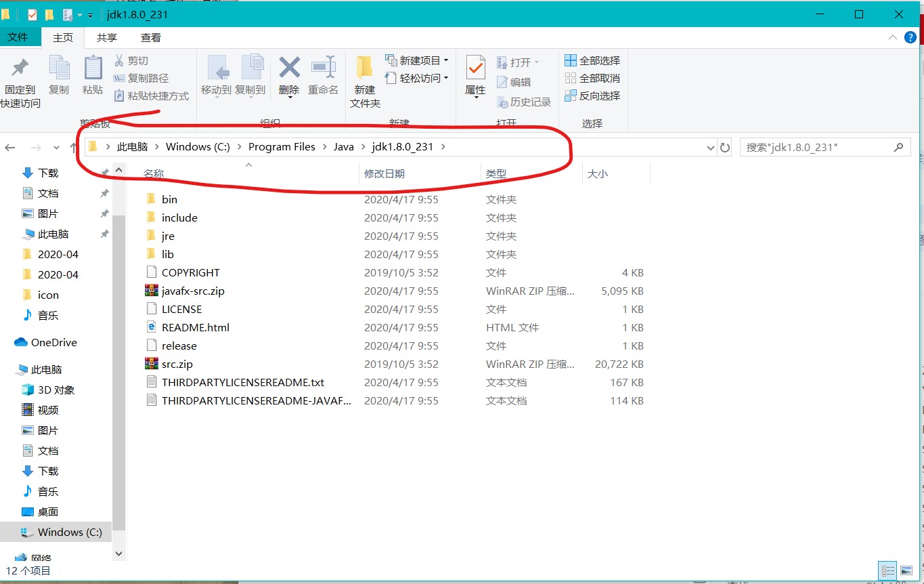Select the COPYRIGHT file

pos(190,272)
